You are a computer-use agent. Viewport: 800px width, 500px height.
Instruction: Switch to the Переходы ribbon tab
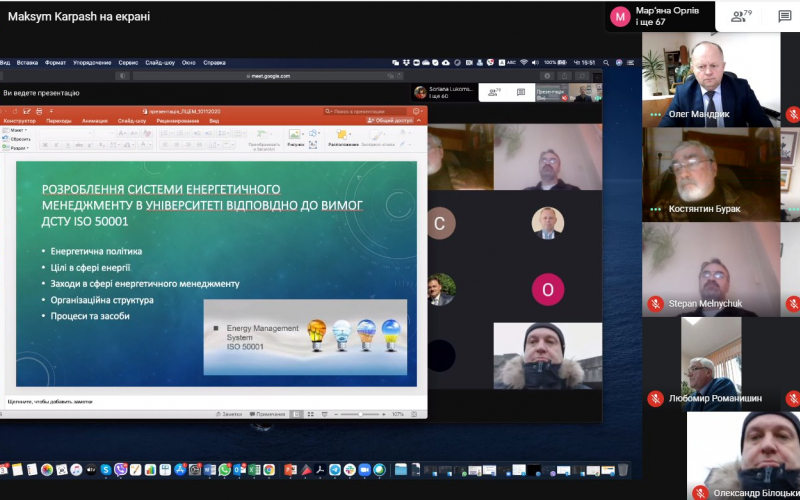point(59,121)
